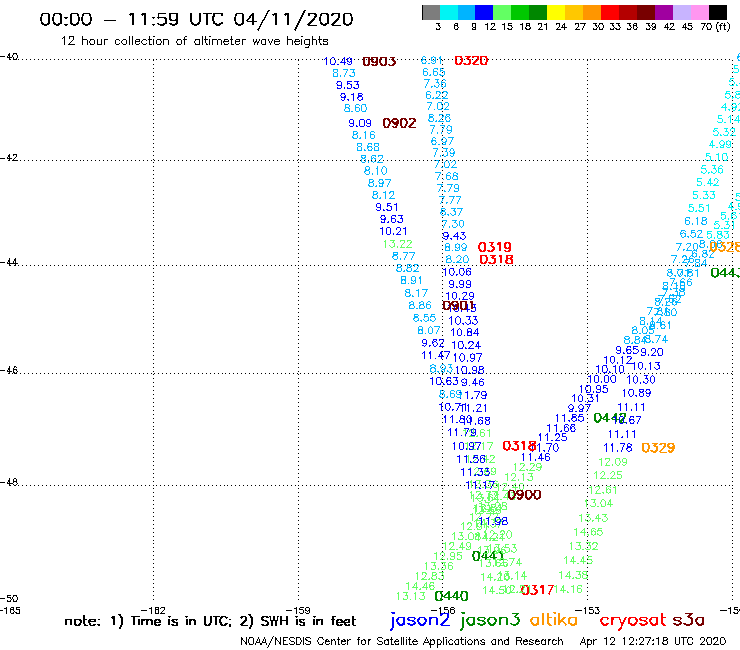
Task: Click the wave height value '9.53'
Action: point(348,85)
